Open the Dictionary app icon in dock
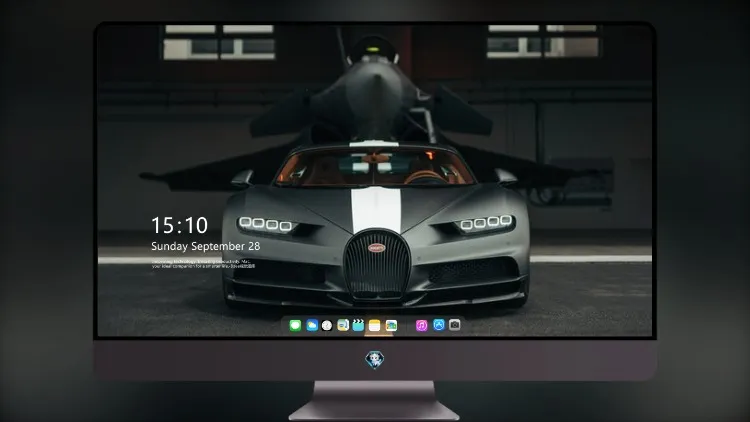 [343, 325]
